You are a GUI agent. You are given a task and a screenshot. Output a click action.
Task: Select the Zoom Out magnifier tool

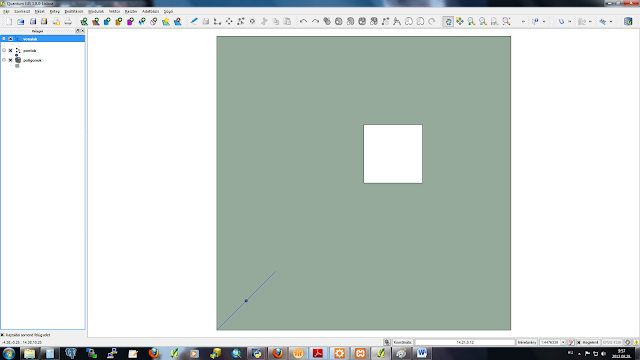[x=483, y=21]
